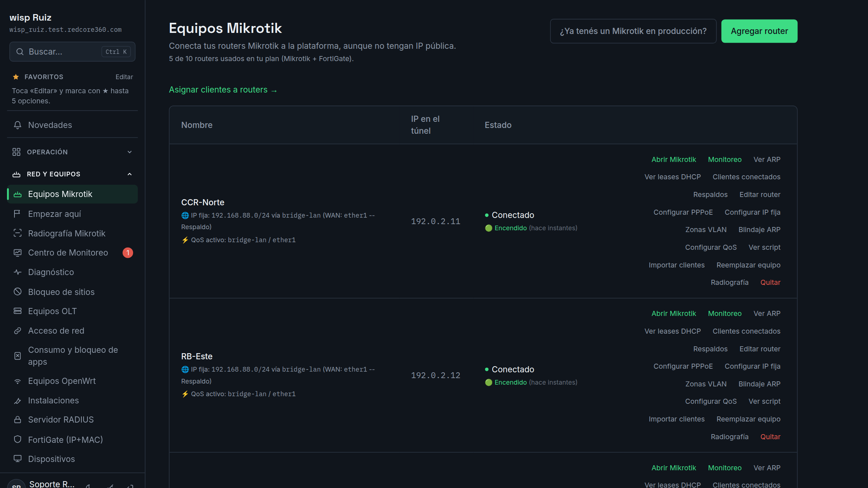Click Configurar QoS for RB-Este

pyautogui.click(x=711, y=401)
